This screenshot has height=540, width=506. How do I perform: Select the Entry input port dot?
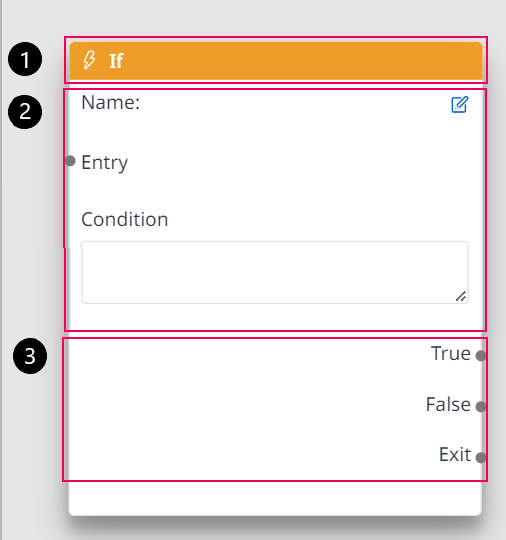(x=70, y=161)
